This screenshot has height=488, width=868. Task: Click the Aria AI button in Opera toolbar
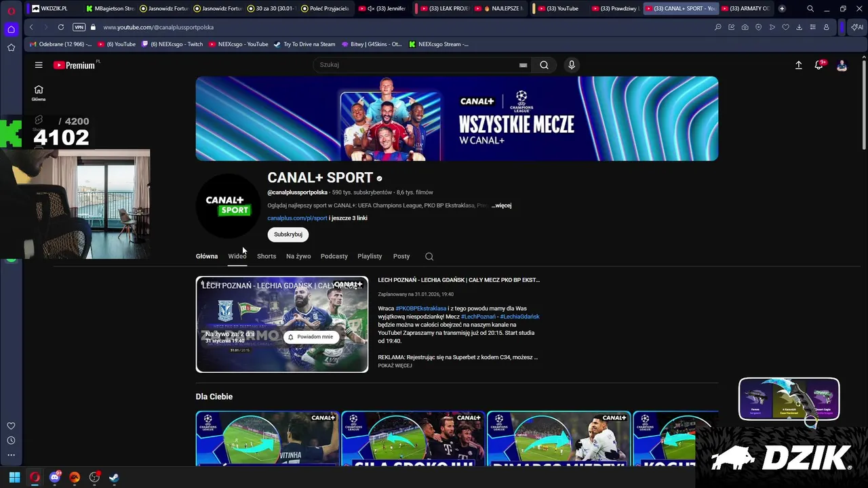click(857, 27)
